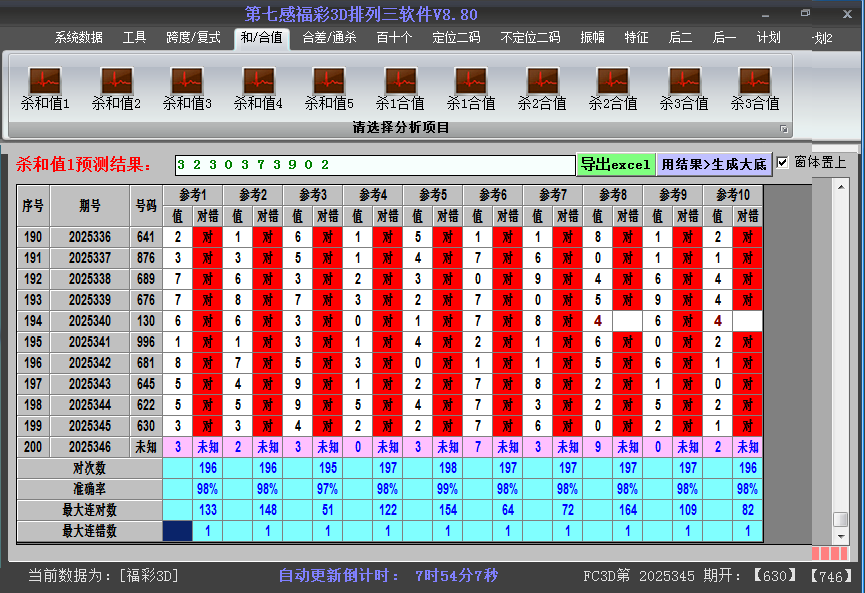Switch to the 振幅 tab

click(x=593, y=38)
